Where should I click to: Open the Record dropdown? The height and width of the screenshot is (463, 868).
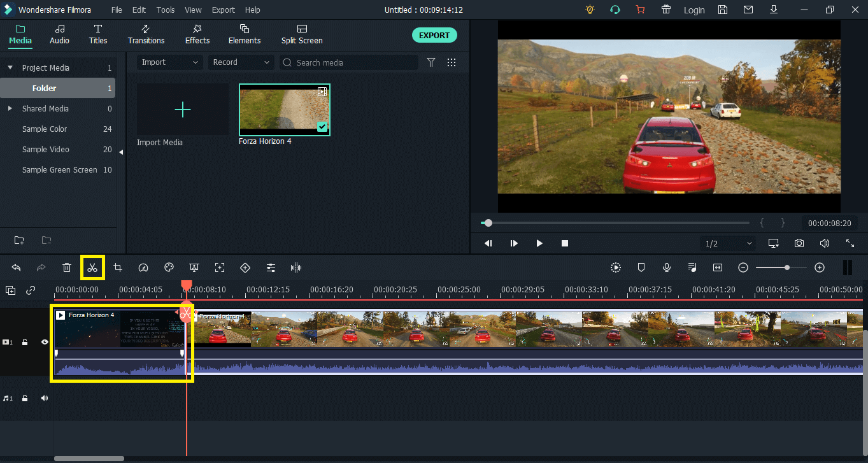click(241, 62)
